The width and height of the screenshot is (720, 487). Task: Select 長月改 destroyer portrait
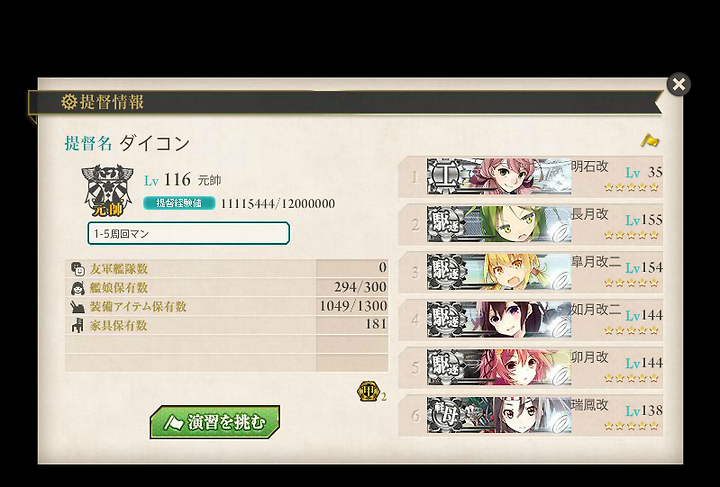click(x=499, y=224)
